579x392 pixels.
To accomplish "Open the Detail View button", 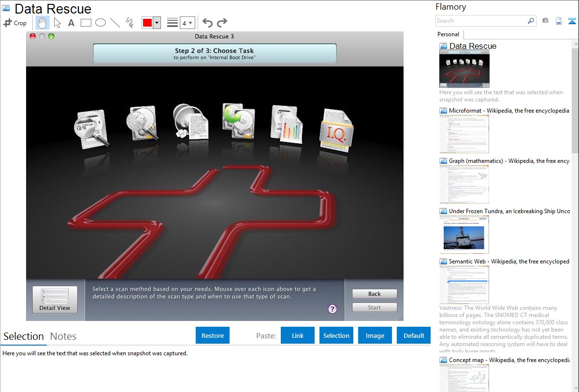I will click(x=55, y=300).
